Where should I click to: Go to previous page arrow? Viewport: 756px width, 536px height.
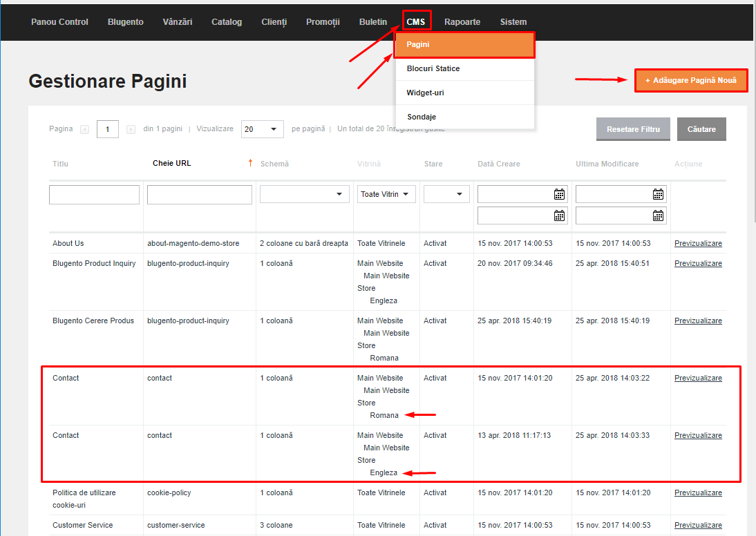85,129
